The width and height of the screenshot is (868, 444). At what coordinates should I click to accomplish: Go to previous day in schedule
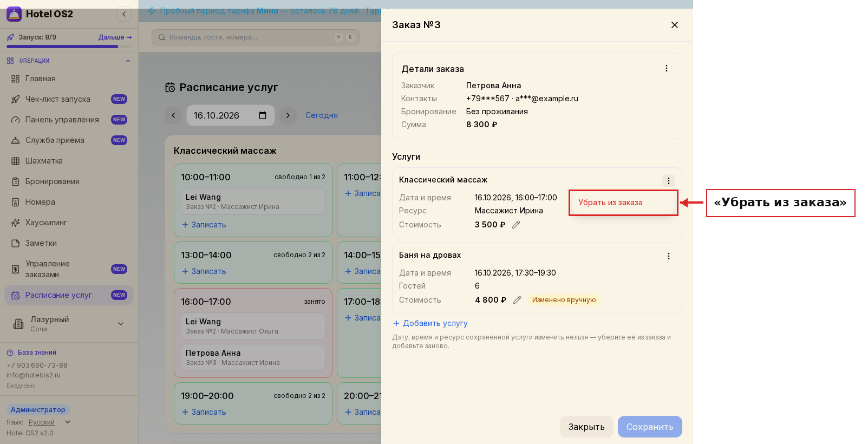[x=173, y=115]
